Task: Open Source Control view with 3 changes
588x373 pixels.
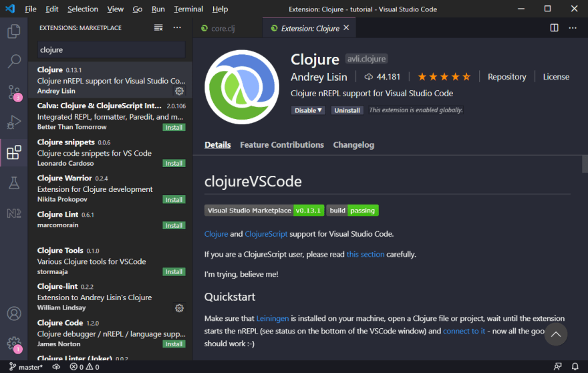Action: (x=14, y=92)
